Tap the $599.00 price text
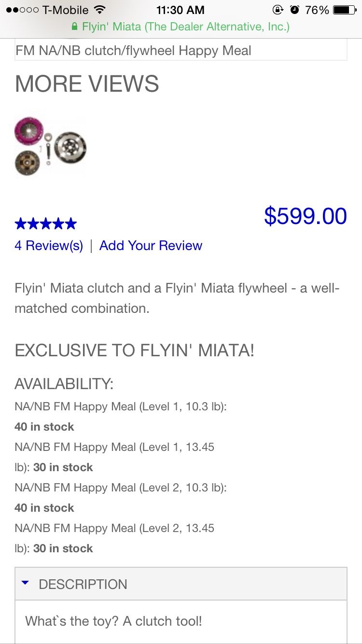 point(305,216)
